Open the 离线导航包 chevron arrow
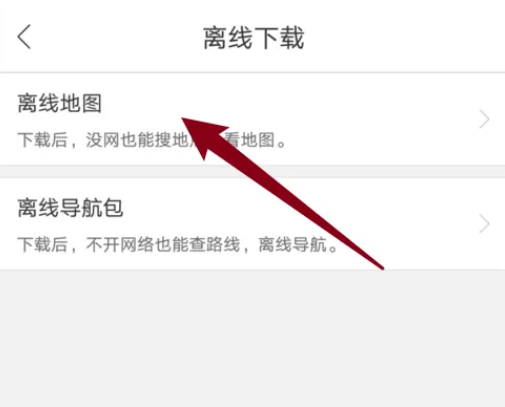This screenshot has width=505, height=407. (484, 224)
